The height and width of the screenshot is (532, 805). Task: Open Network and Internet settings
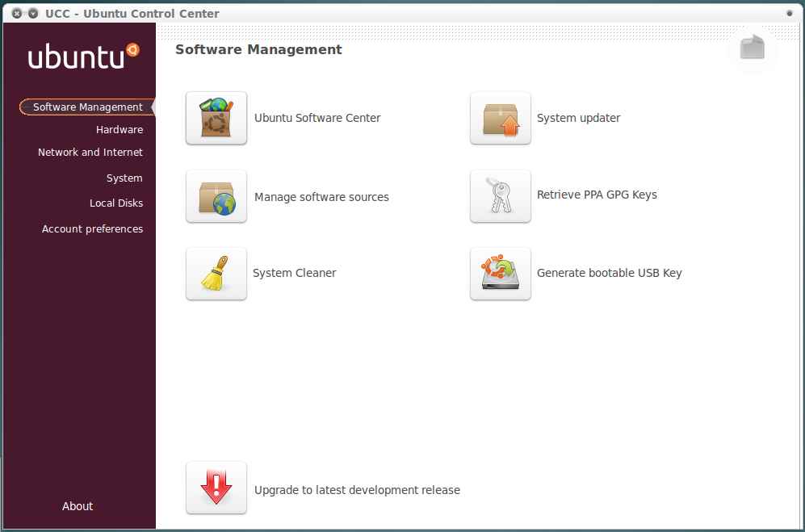pos(90,152)
